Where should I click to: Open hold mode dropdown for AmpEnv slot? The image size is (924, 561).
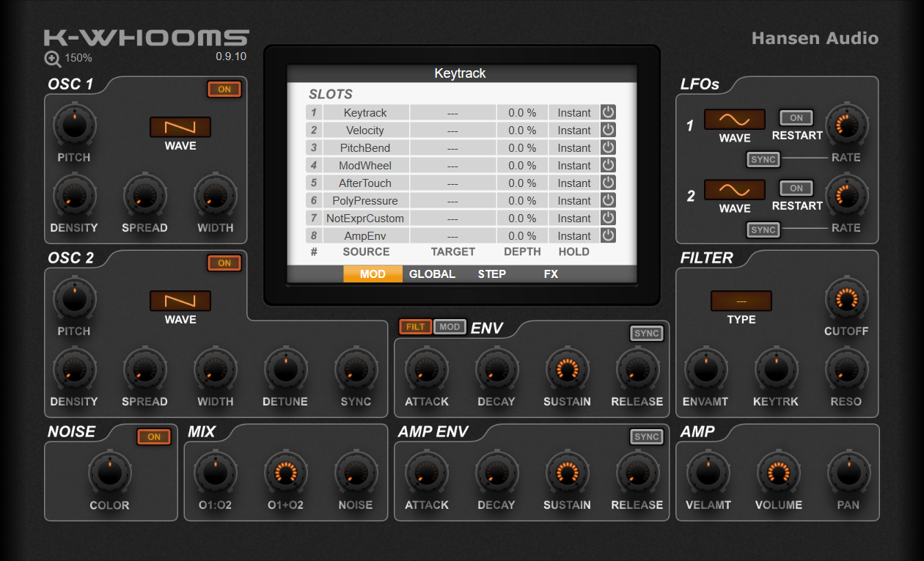tap(573, 235)
